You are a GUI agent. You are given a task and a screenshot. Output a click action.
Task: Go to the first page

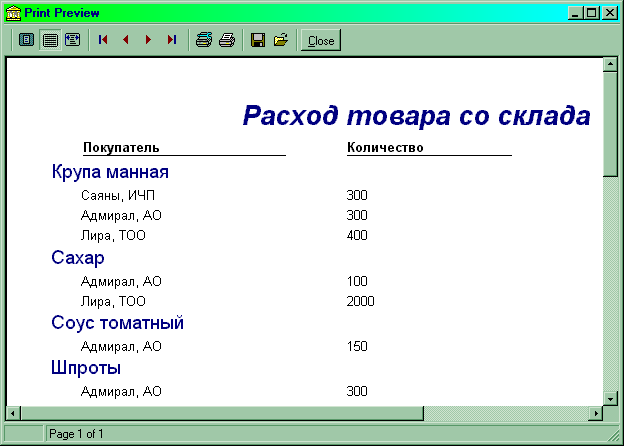pyautogui.click(x=101, y=40)
